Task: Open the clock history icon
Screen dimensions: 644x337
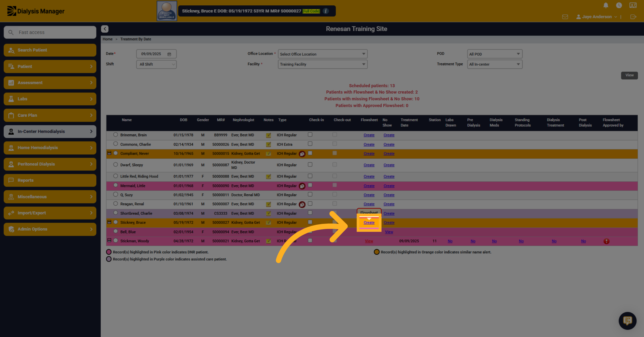Action: [x=619, y=5]
